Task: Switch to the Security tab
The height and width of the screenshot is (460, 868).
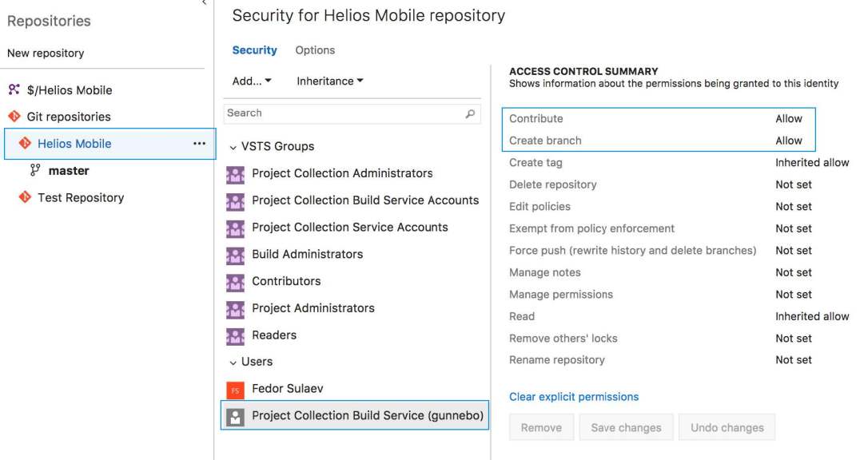Action: tap(255, 50)
